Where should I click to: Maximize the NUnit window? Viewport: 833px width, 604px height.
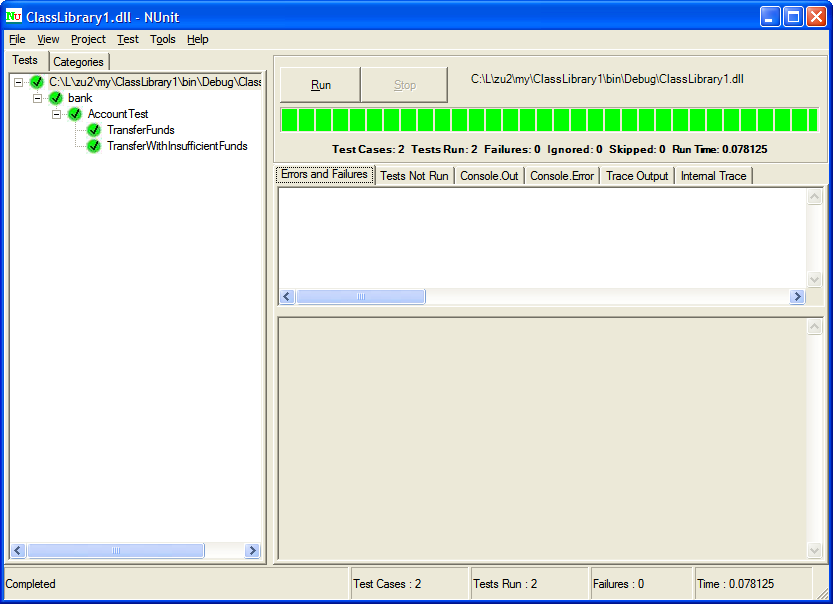793,16
